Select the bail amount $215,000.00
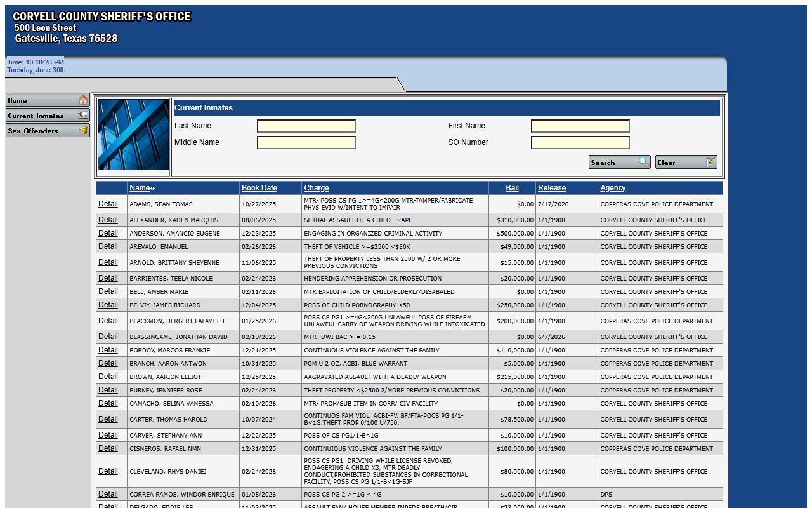 point(515,377)
